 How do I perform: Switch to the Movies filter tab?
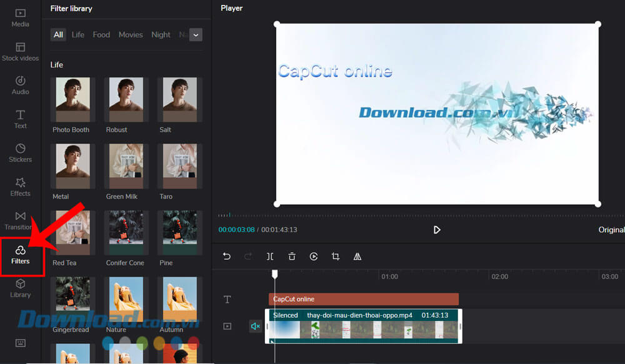coord(131,35)
